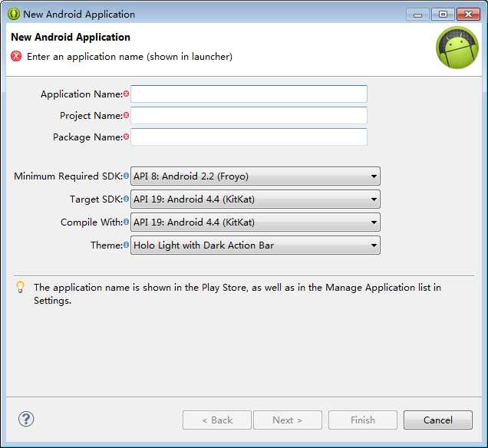Click info icon beside Theme label
Viewport: 488px width, 448px height.
(x=126, y=245)
